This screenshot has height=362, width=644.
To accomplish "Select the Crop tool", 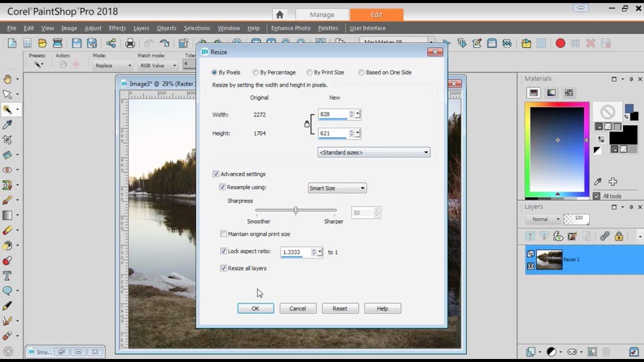I will click(8, 140).
